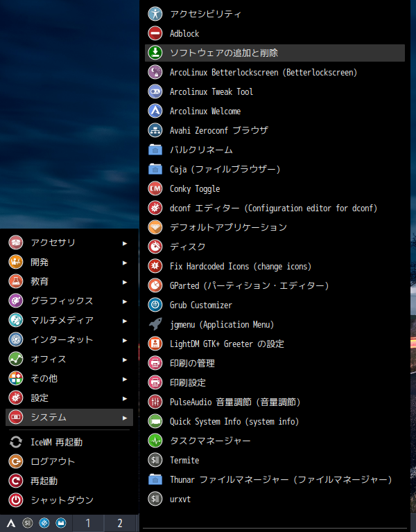Expand the 教育 submenu arrow
The height and width of the screenshot is (532, 416).
pos(125,282)
